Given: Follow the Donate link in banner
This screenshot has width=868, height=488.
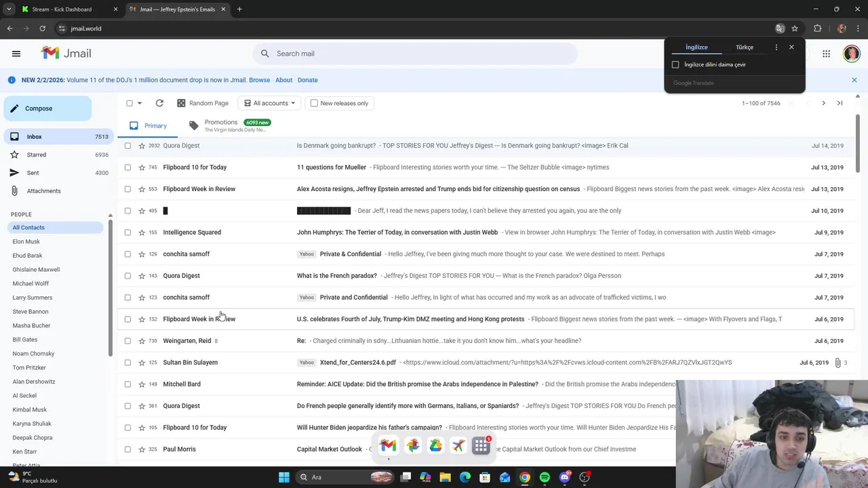Looking at the screenshot, I should coord(307,80).
